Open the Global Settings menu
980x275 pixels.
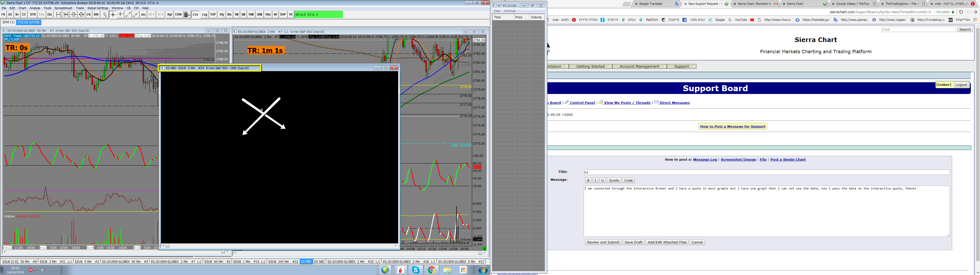98,8
